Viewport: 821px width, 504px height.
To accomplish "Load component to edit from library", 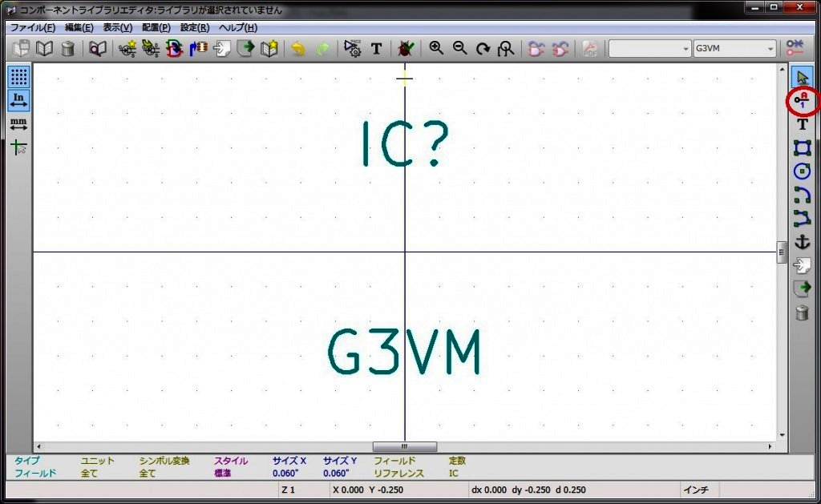I will click(x=151, y=48).
